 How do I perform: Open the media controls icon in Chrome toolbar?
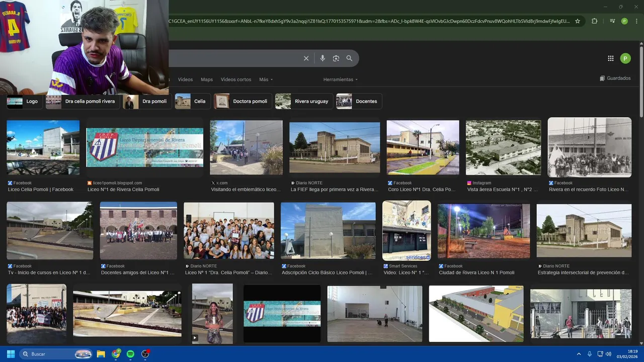click(612, 21)
